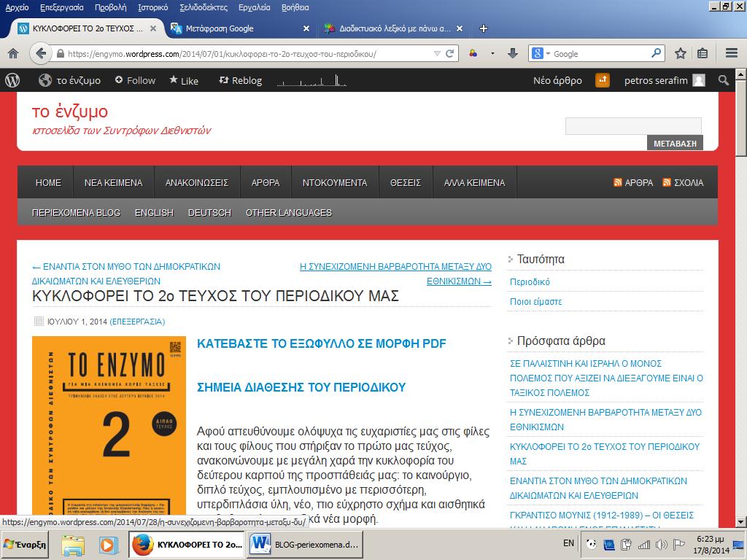Open the petros serafim account menu
Image resolution: width=747 pixels, height=560 pixels.
coord(664,80)
